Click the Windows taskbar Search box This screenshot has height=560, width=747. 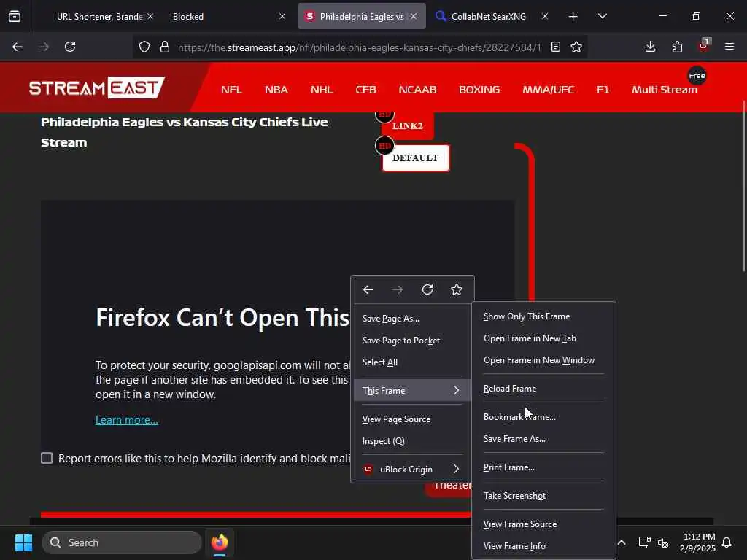click(122, 542)
